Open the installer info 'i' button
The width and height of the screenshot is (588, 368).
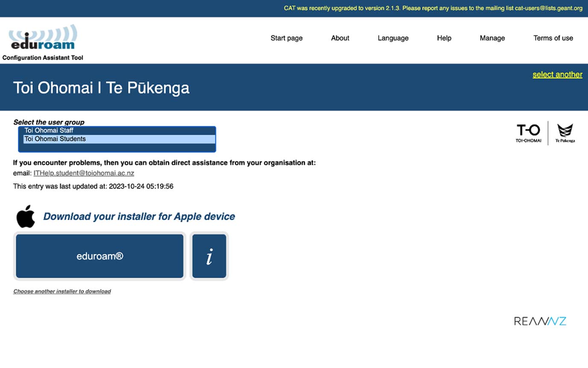click(x=209, y=256)
